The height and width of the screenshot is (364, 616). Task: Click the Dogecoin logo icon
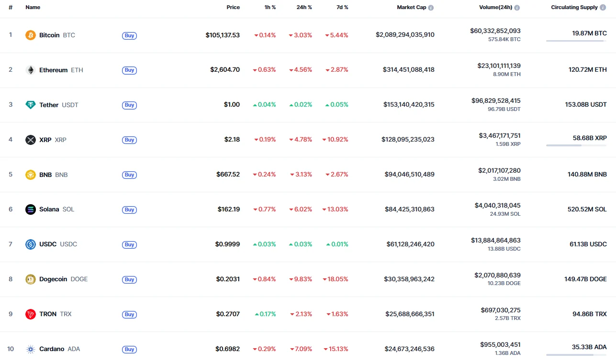click(x=31, y=279)
